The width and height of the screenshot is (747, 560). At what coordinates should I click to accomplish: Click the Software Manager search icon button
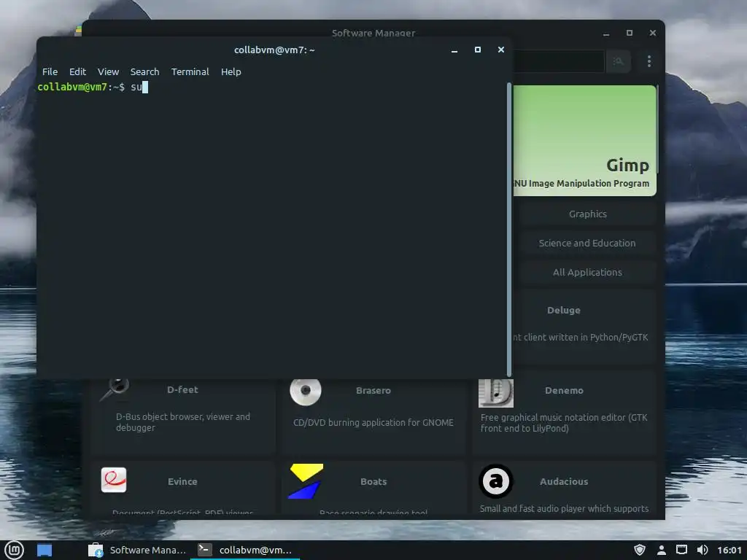pyautogui.click(x=619, y=61)
